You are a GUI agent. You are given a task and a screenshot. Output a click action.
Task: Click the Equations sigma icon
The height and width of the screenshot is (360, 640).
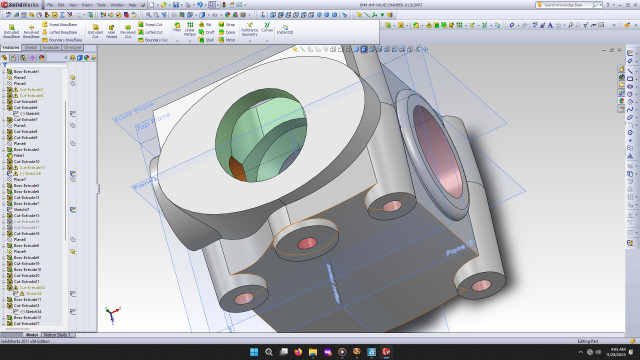click(62, 15)
